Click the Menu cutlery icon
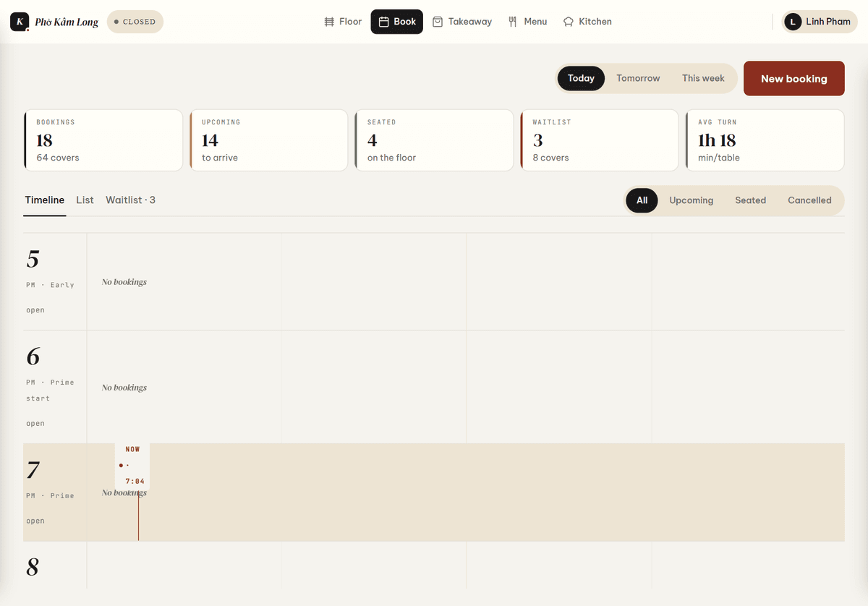Viewport: 868px width, 606px height. tap(513, 22)
